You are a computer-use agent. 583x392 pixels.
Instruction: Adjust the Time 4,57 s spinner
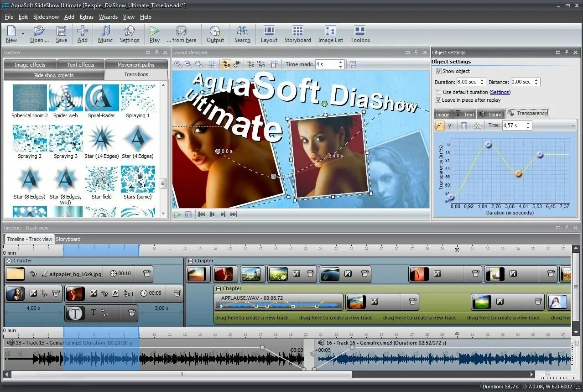point(529,125)
